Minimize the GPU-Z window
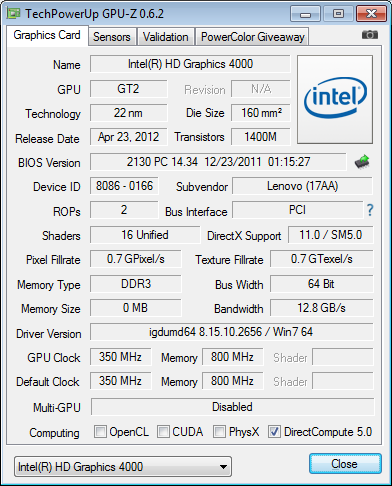The width and height of the screenshot is (392, 486). pos(305,14)
